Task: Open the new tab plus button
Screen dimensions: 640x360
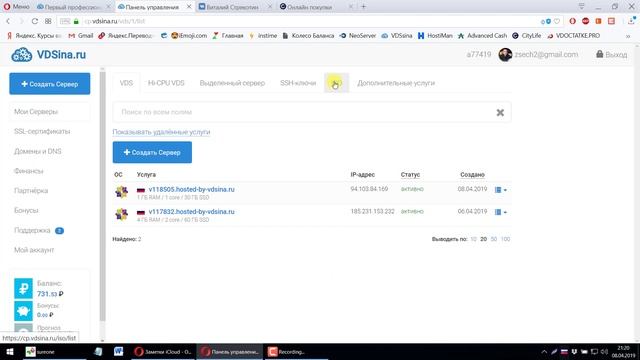Action: [x=363, y=7]
